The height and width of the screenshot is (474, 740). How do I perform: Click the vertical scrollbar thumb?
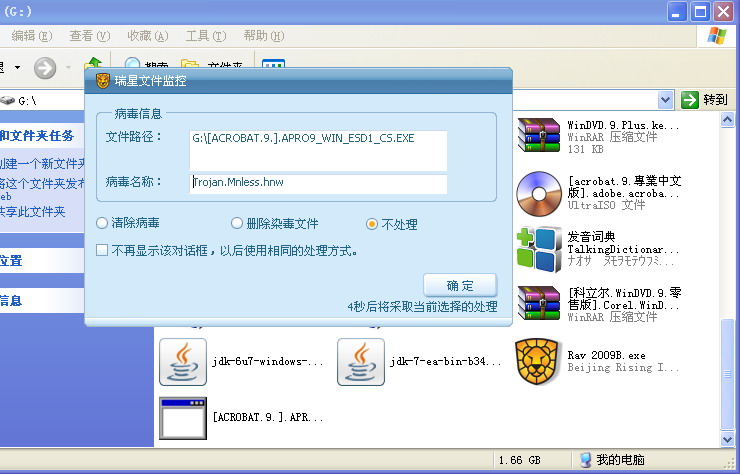(x=728, y=374)
